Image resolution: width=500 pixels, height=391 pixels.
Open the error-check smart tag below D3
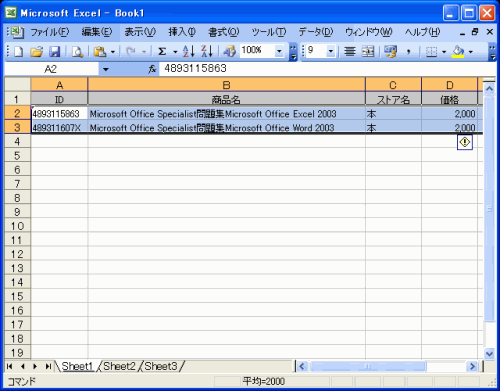click(465, 142)
